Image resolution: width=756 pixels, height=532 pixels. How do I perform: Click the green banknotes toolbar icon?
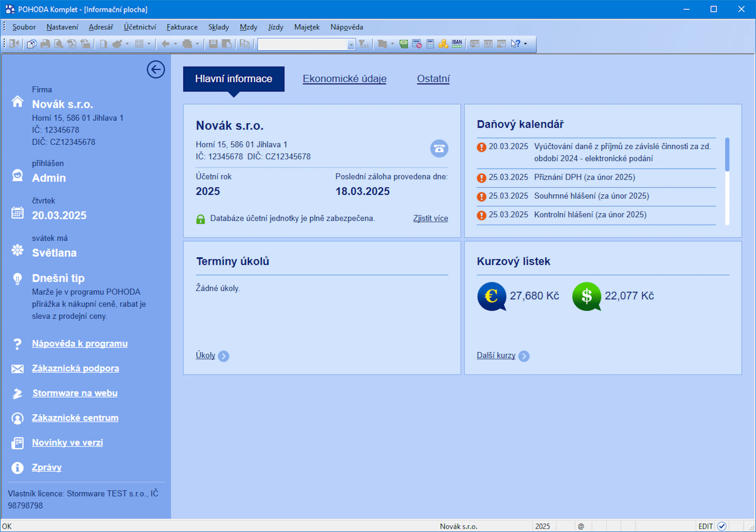(x=403, y=44)
